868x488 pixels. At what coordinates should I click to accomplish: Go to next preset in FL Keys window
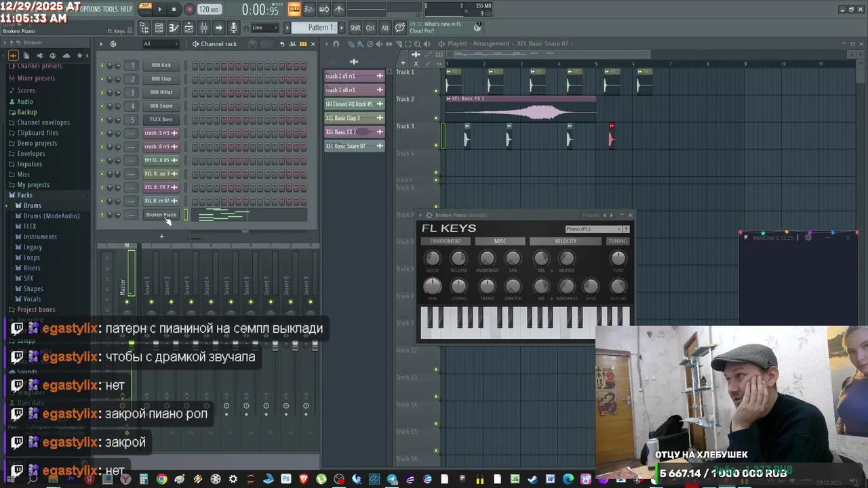tap(612, 216)
